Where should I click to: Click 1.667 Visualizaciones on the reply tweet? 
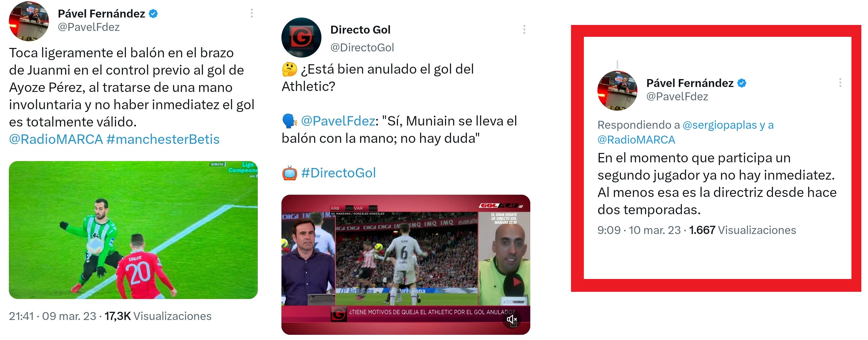(742, 230)
